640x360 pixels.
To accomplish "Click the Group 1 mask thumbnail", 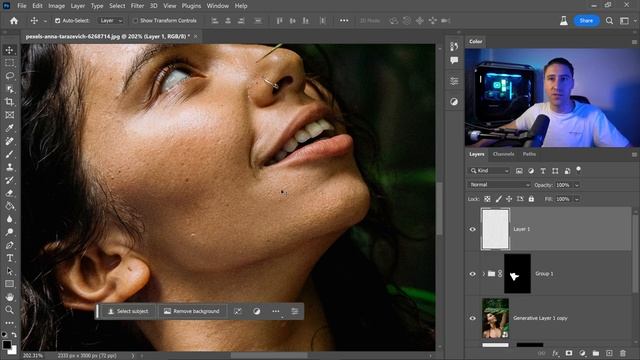I will click(x=517, y=273).
